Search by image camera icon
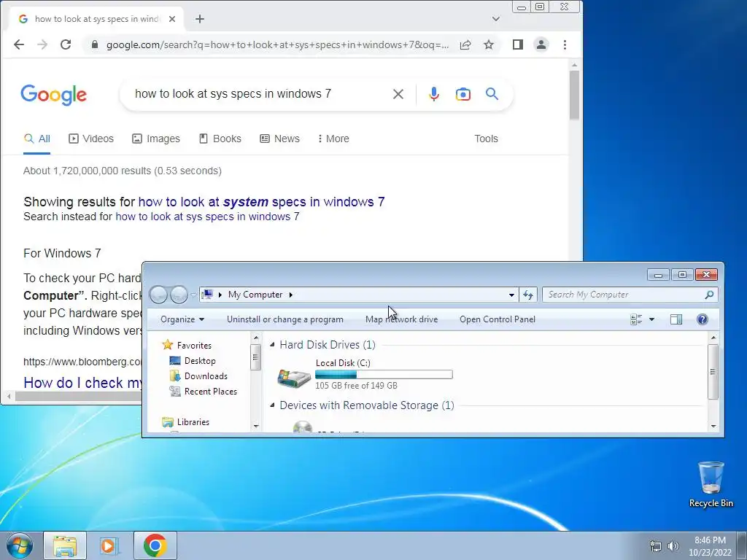This screenshot has height=560, width=747. point(463,94)
